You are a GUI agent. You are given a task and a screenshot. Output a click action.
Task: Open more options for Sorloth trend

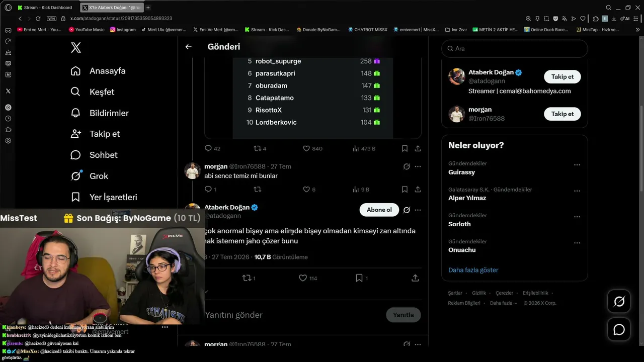pos(577,217)
